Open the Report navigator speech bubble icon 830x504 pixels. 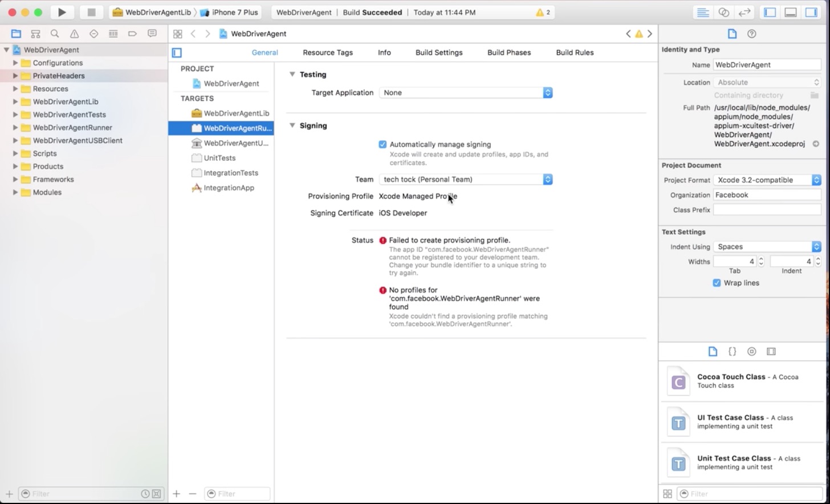(152, 34)
